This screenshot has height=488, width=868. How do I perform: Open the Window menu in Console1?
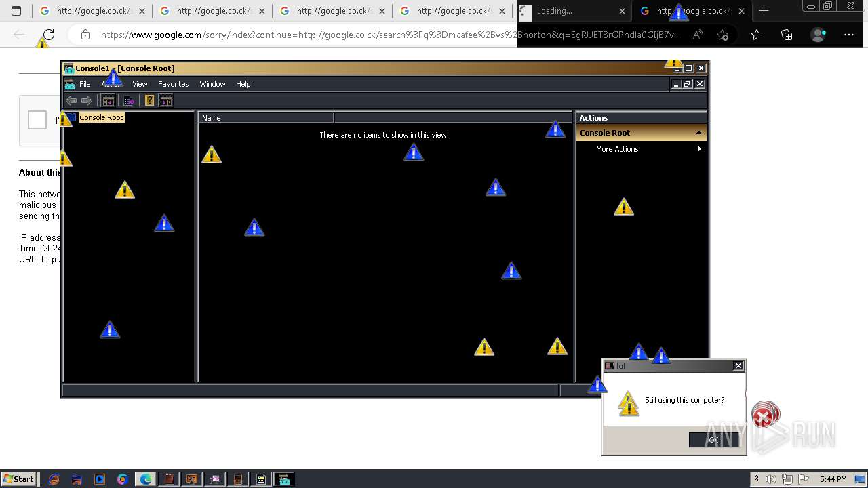[x=212, y=84]
